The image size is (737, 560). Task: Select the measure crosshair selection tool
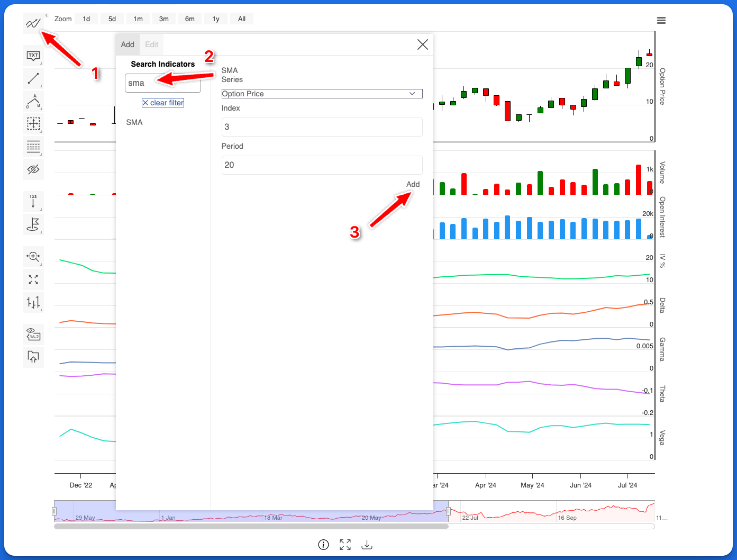pos(33,124)
